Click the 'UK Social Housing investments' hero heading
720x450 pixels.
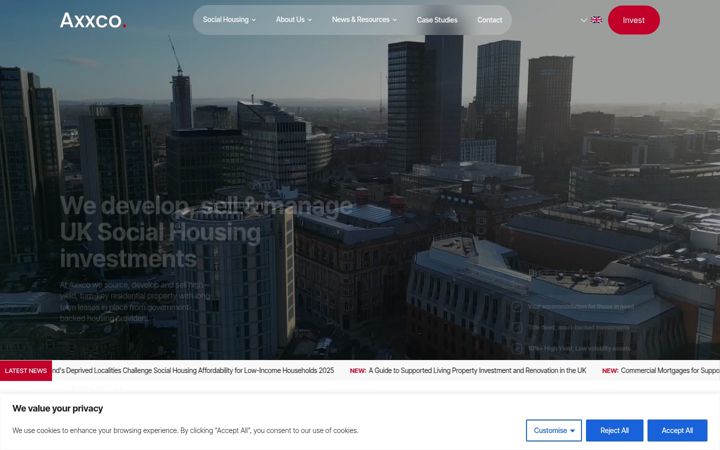click(160, 245)
